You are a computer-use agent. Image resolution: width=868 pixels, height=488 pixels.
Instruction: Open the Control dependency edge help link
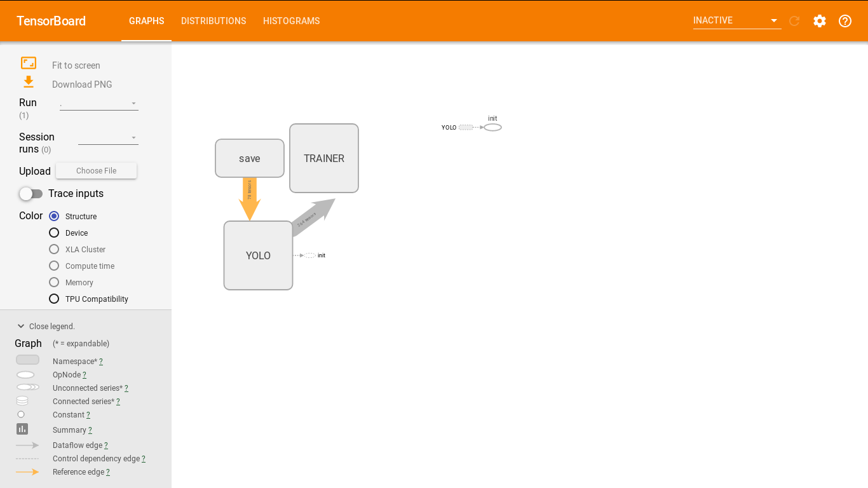pos(144,459)
